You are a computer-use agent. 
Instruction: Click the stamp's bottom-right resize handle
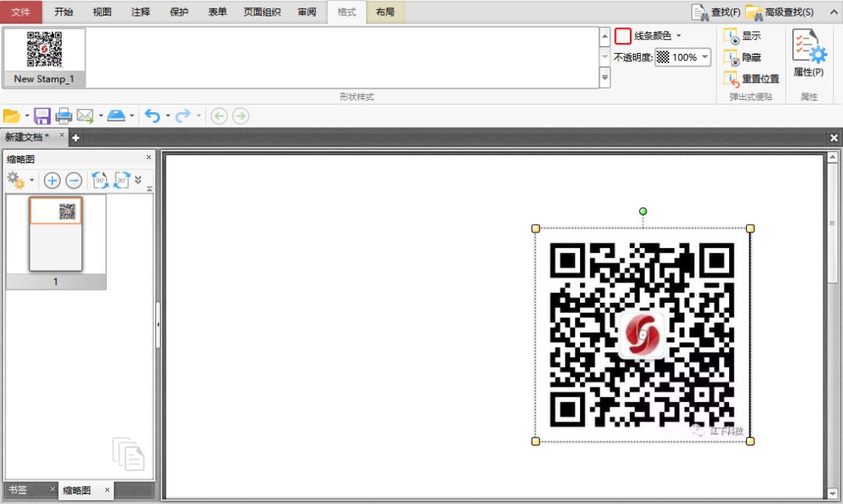(x=751, y=441)
